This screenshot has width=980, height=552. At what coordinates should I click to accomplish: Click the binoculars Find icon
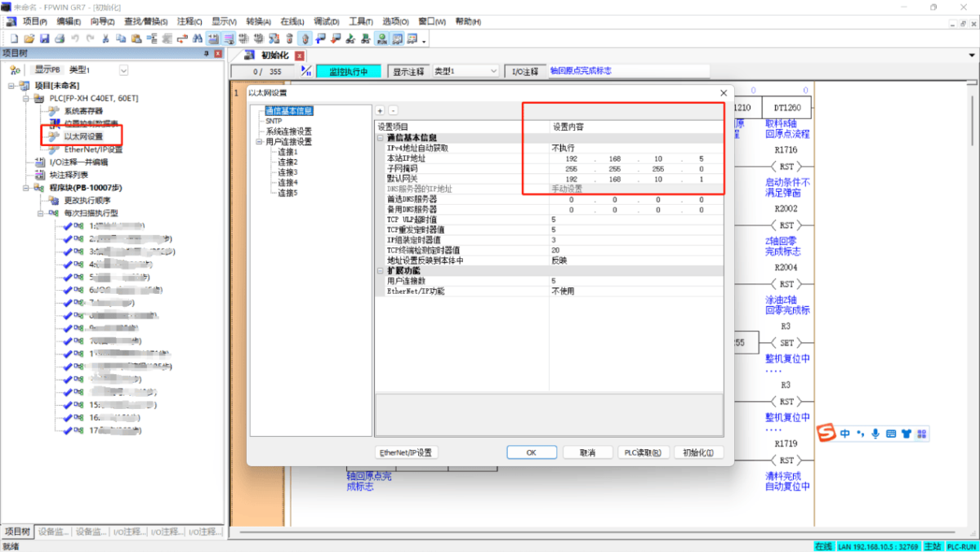(197, 38)
